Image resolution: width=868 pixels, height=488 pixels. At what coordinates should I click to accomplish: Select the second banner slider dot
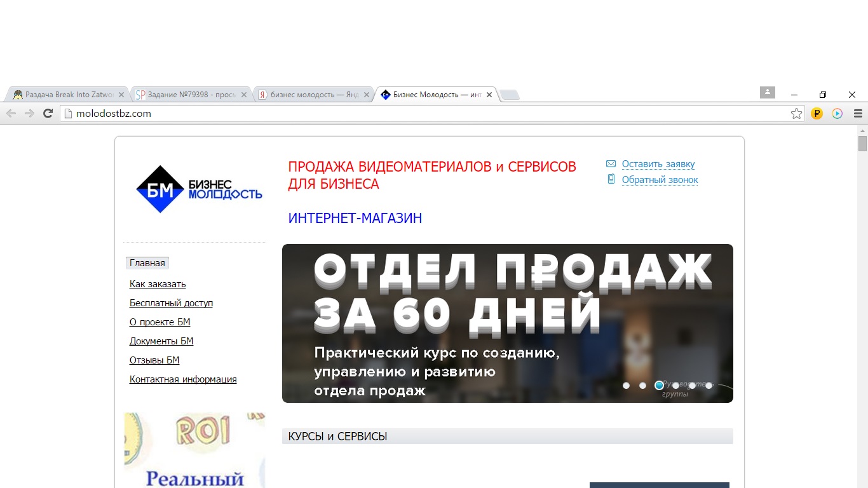[x=642, y=386]
